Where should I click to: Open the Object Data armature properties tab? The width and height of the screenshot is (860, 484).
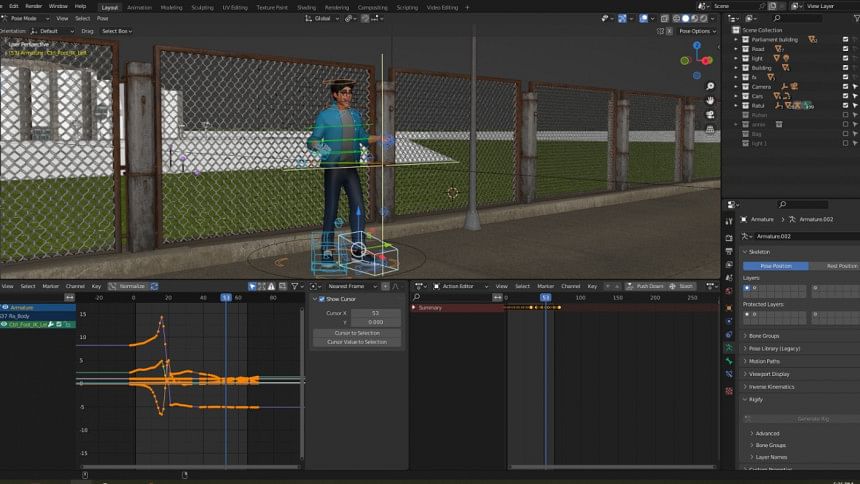729,345
